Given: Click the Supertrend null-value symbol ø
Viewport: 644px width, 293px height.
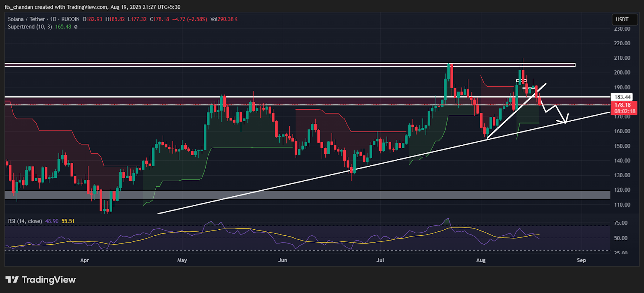Looking at the screenshot, I should click(76, 27).
